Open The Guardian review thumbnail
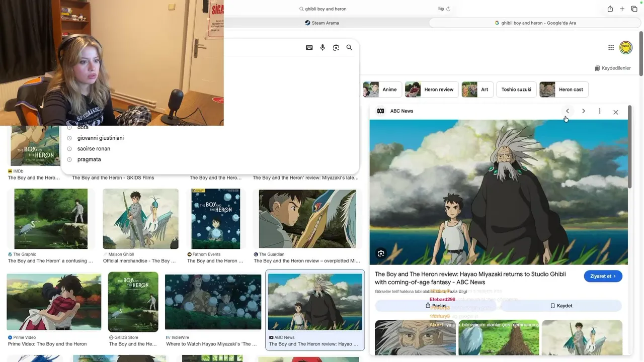The image size is (644, 362). coord(307,219)
